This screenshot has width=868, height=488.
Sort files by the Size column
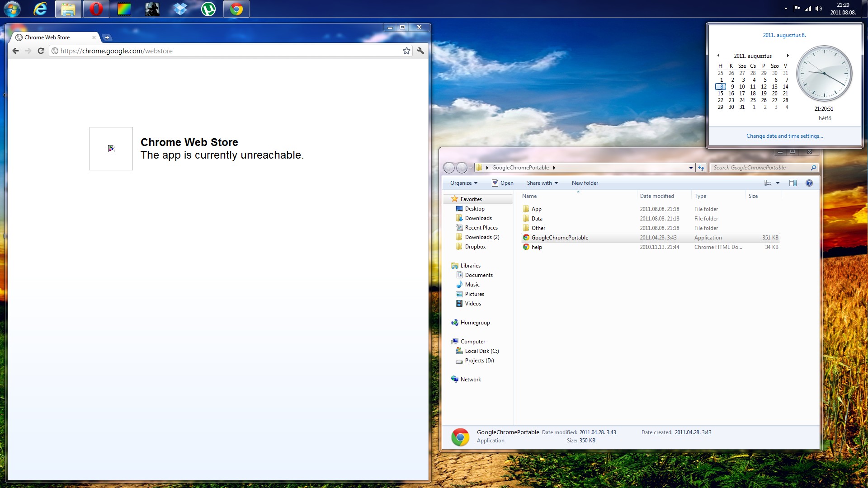(763, 196)
